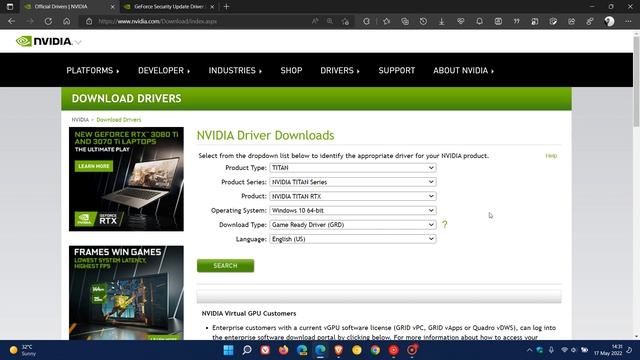Open the Product dropdown showing NVIDIA TITAN RTX
This screenshot has height=360, width=640.
[353, 196]
